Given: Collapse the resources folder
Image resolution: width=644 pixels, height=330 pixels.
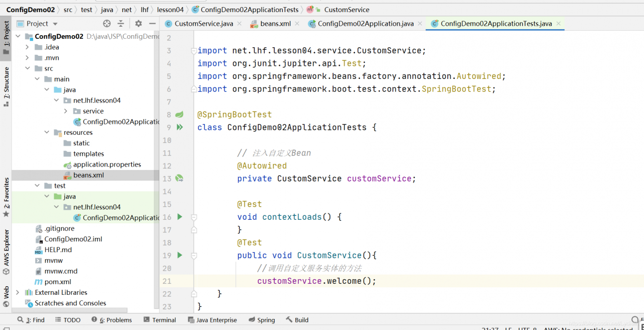Looking at the screenshot, I should [46, 132].
